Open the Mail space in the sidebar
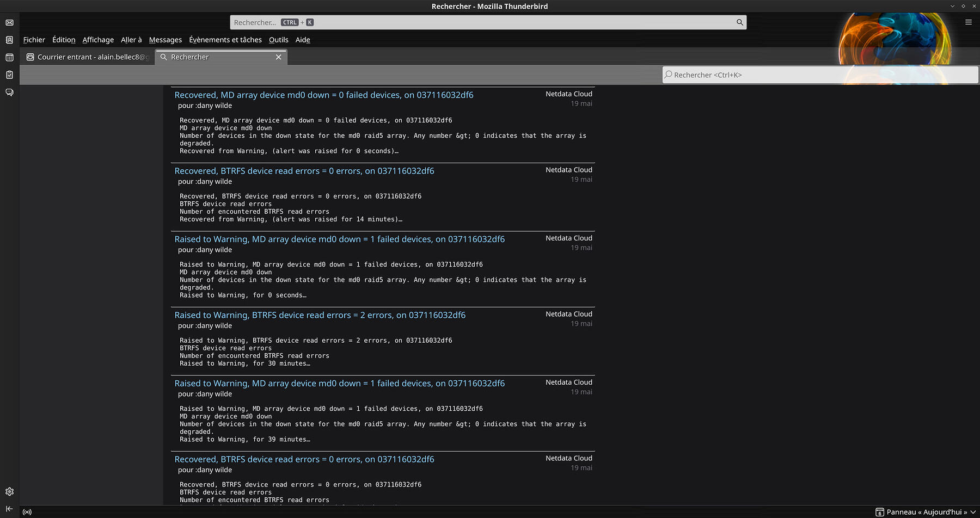980x518 pixels. pos(9,22)
